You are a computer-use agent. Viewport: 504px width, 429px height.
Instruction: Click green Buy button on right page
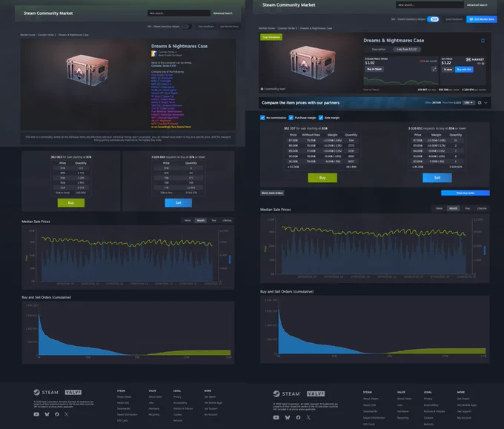click(322, 178)
